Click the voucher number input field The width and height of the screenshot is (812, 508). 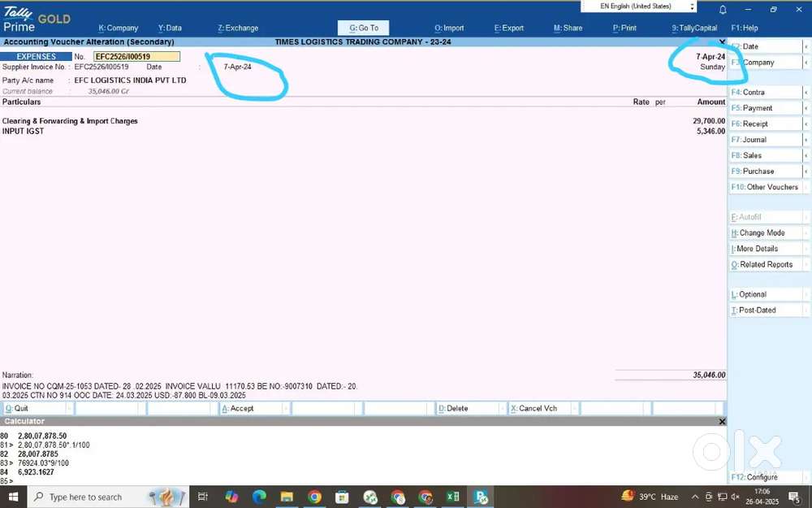pyautogui.click(x=136, y=57)
